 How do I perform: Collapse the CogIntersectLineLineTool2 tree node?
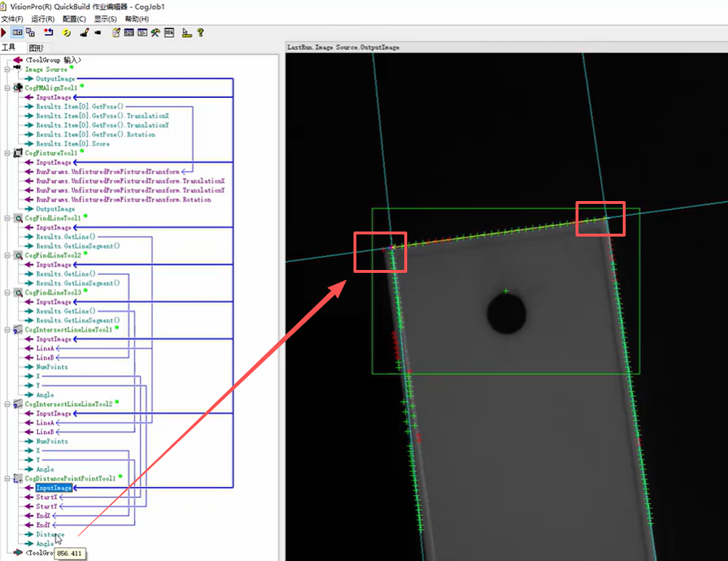coord(7,404)
